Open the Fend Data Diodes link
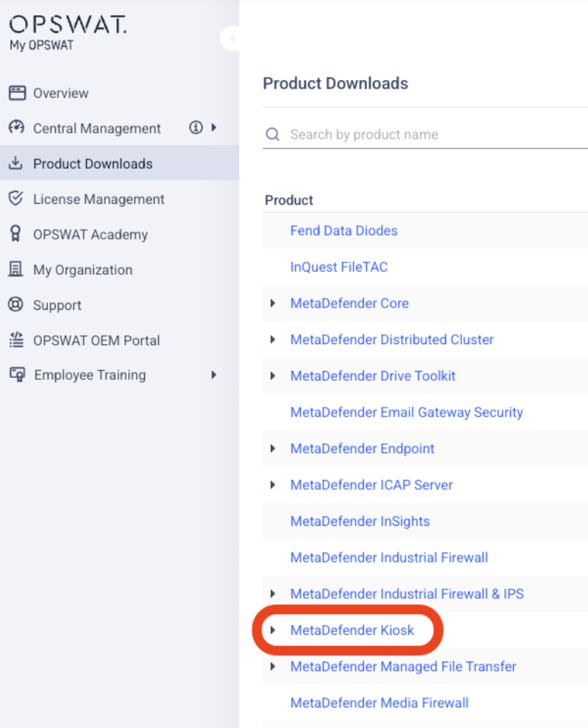588x728 pixels. tap(343, 230)
